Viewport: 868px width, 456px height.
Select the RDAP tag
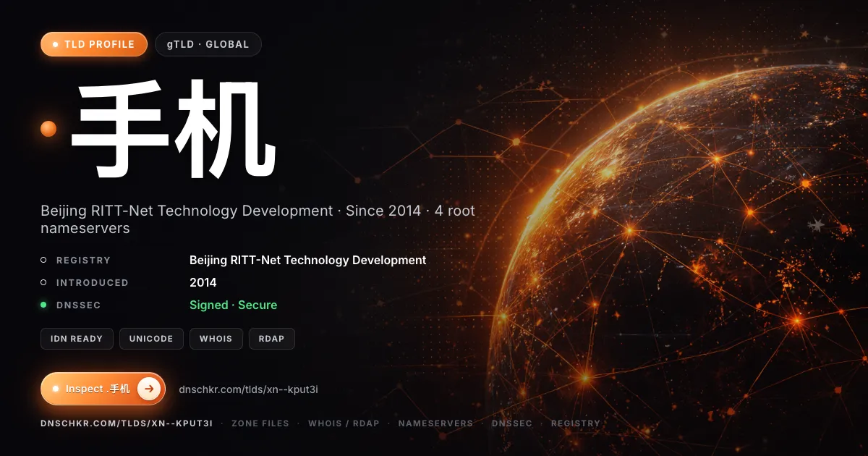[x=272, y=339]
